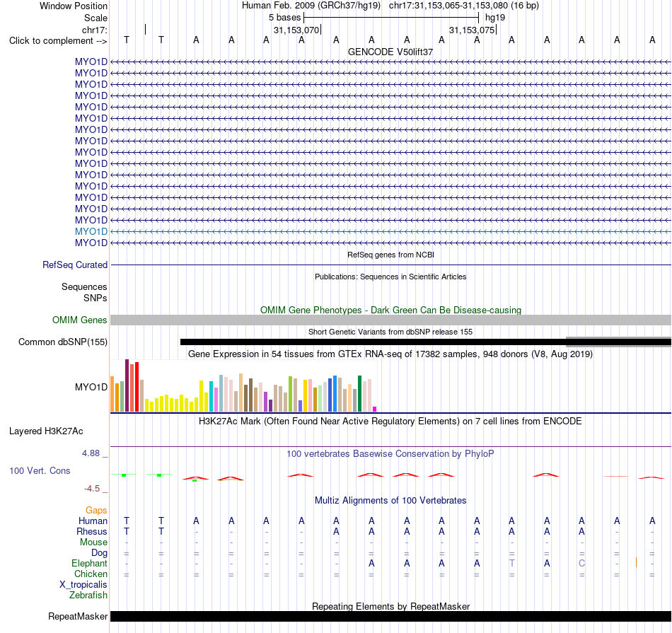Select the light-blue highlighted MYO1D transcript label
The image size is (672, 633).
coord(91,231)
